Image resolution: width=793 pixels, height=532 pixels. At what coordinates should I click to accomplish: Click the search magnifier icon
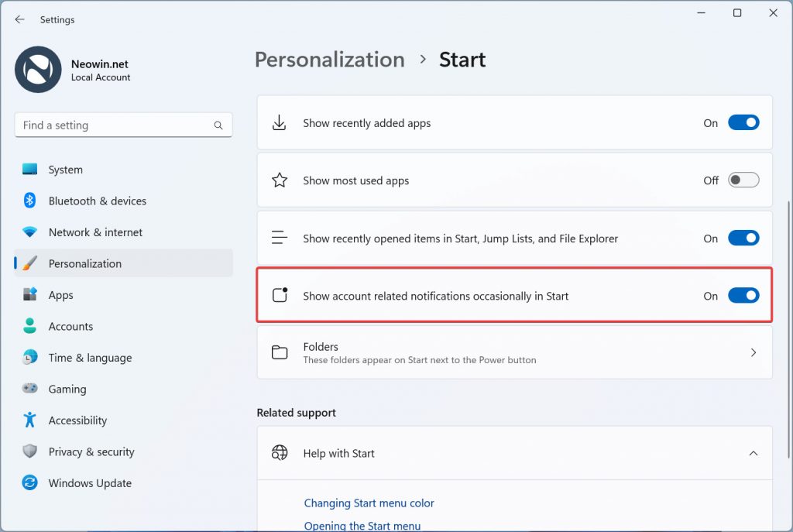[218, 125]
